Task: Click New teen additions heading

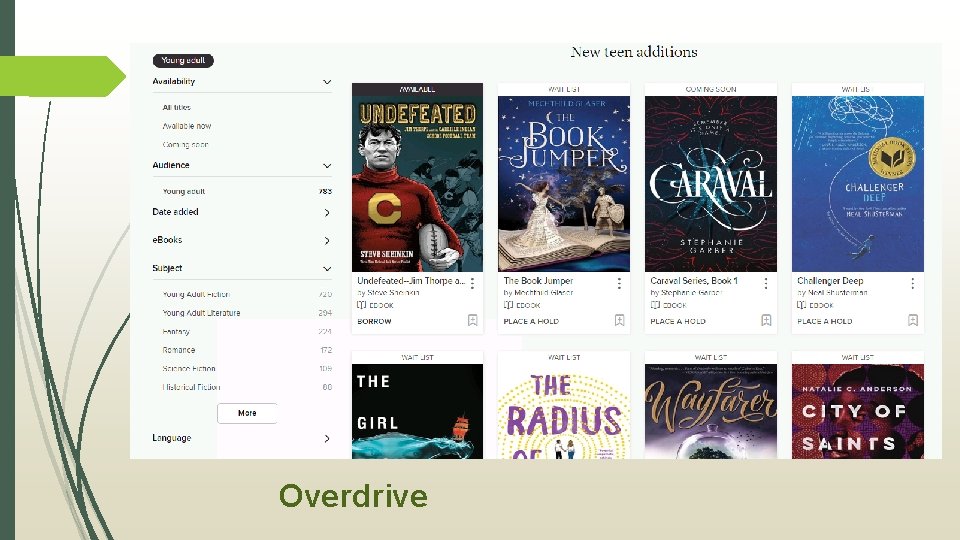Action: (634, 52)
